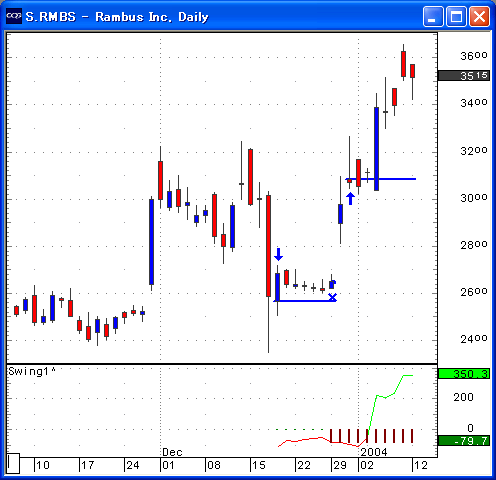Click the date 24 on time axis
The width and height of the screenshot is (496, 480).
[x=133, y=465]
